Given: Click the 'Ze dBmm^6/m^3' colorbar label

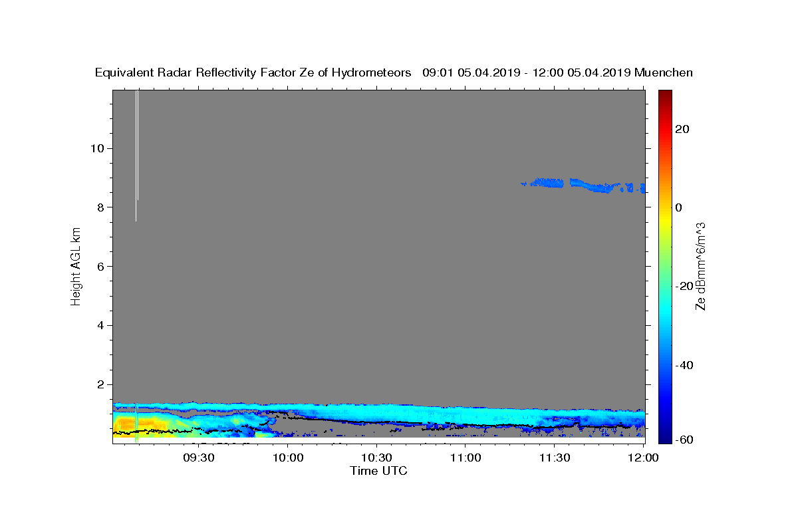Looking at the screenshot, I should [x=700, y=266].
